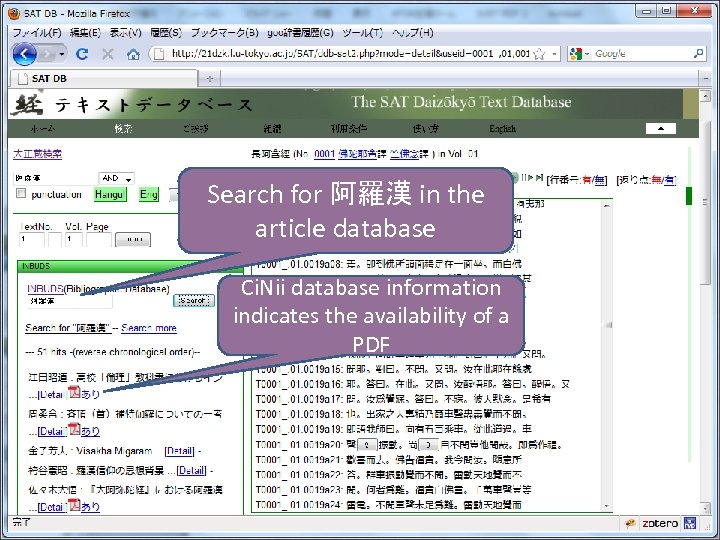
Task: Click the green marker on right position bar
Action: point(689,196)
